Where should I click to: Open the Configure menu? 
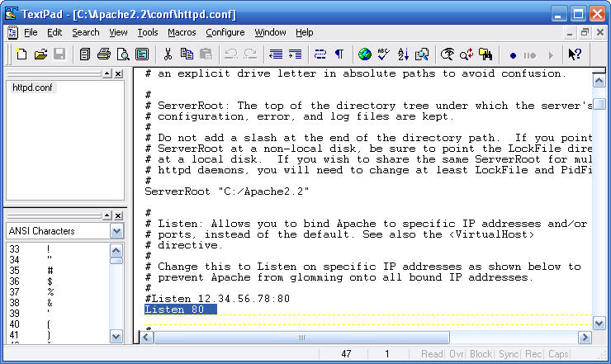click(225, 32)
